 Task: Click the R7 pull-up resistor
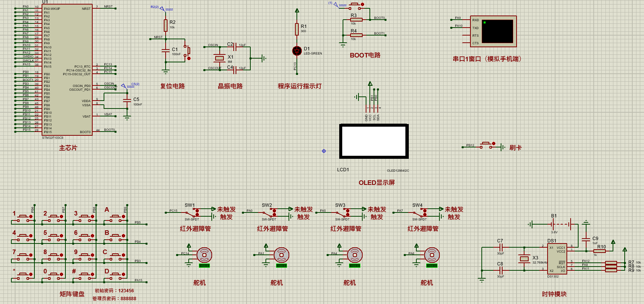click(x=611, y=262)
